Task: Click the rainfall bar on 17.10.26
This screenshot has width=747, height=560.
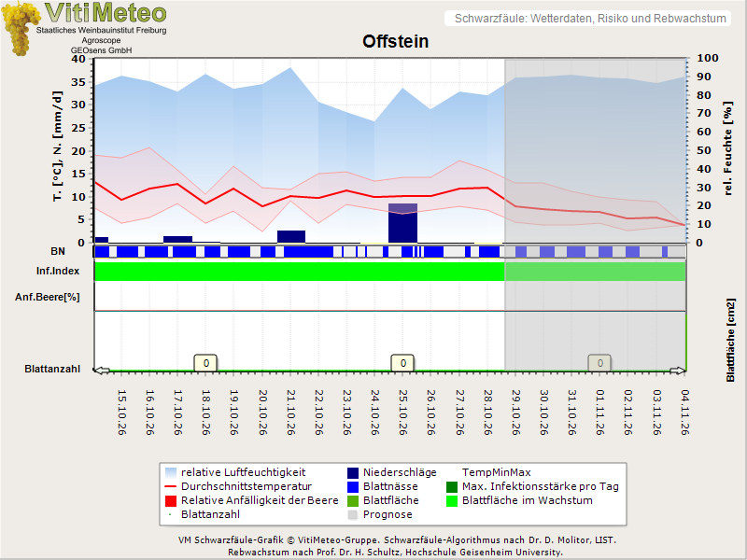Action: [x=177, y=240]
